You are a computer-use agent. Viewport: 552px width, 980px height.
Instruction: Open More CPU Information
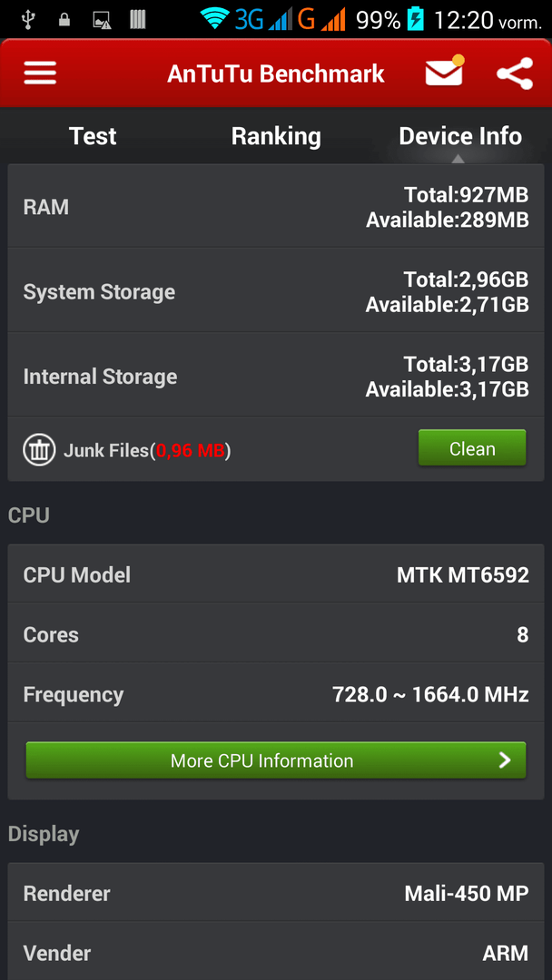pos(276,760)
